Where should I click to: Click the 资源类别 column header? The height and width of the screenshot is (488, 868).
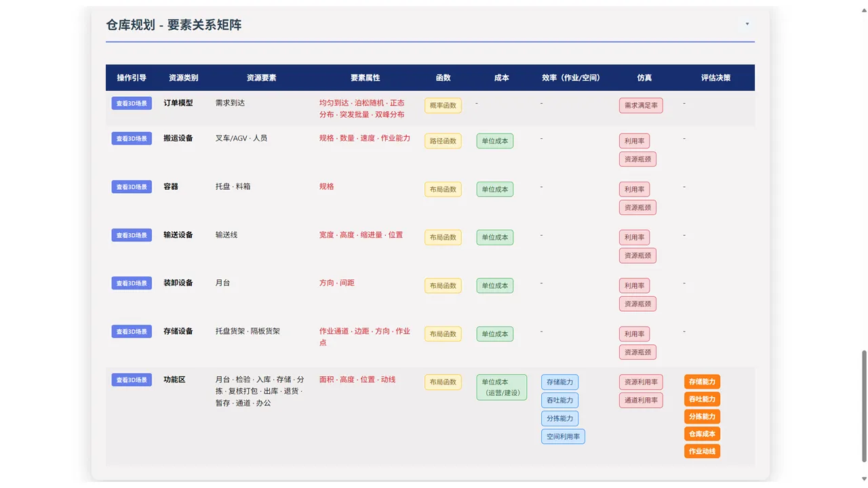point(184,78)
